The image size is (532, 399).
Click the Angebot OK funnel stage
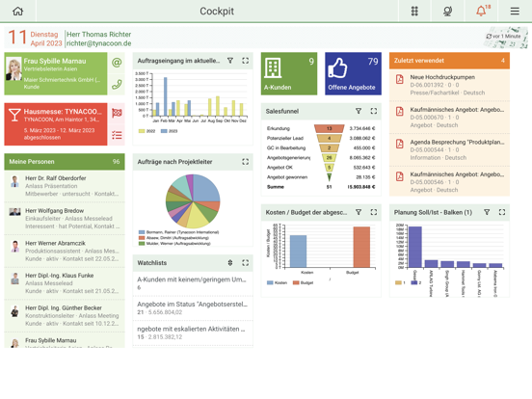(x=329, y=168)
